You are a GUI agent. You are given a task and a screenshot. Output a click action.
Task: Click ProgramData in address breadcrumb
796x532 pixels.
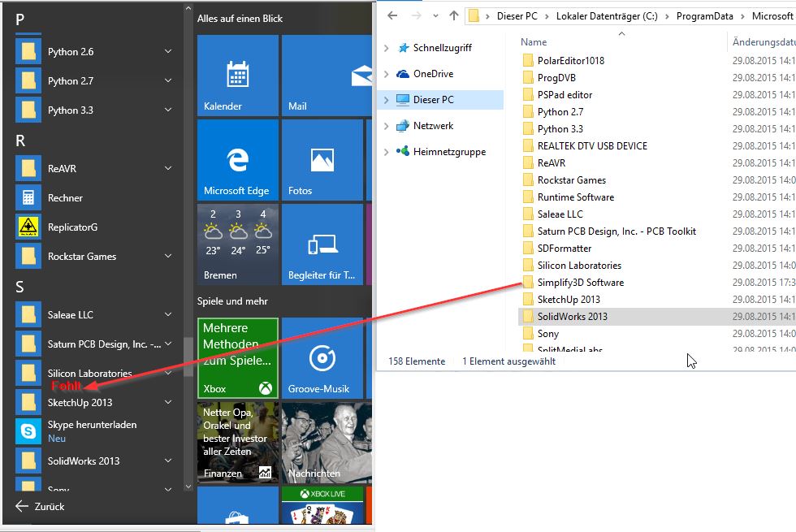pos(705,16)
